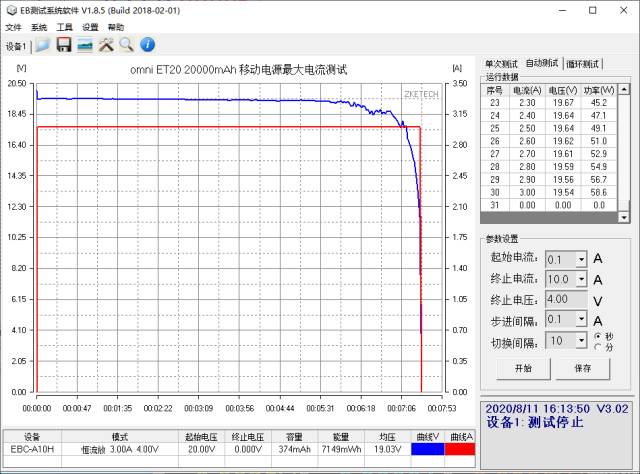Click the chart title omni ET20 20000mAh

[x=239, y=70]
